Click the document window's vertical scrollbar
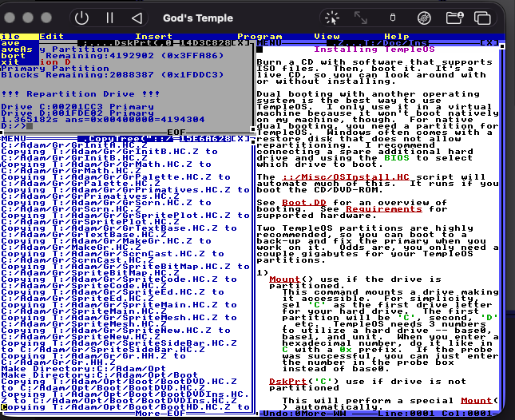 [x=502, y=230]
